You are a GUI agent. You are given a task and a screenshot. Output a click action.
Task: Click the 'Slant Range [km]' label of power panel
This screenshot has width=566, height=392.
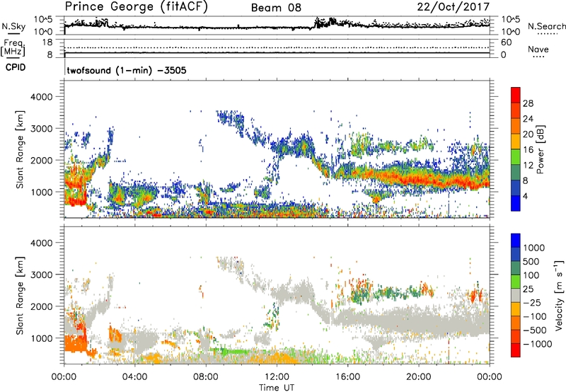(20, 149)
